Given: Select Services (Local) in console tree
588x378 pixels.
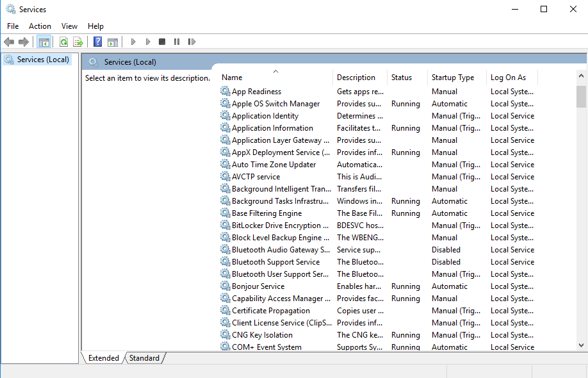Looking at the screenshot, I should [x=43, y=60].
